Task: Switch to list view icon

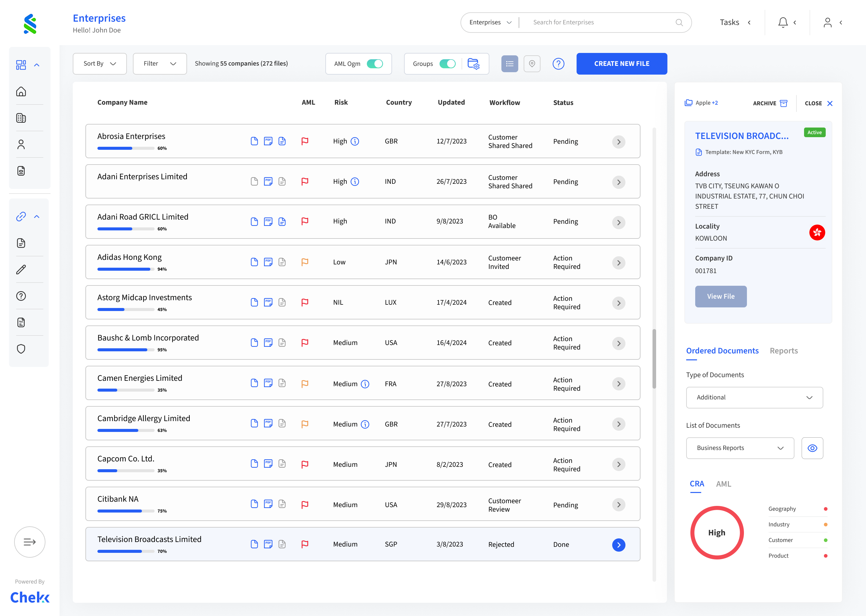Action: [510, 64]
